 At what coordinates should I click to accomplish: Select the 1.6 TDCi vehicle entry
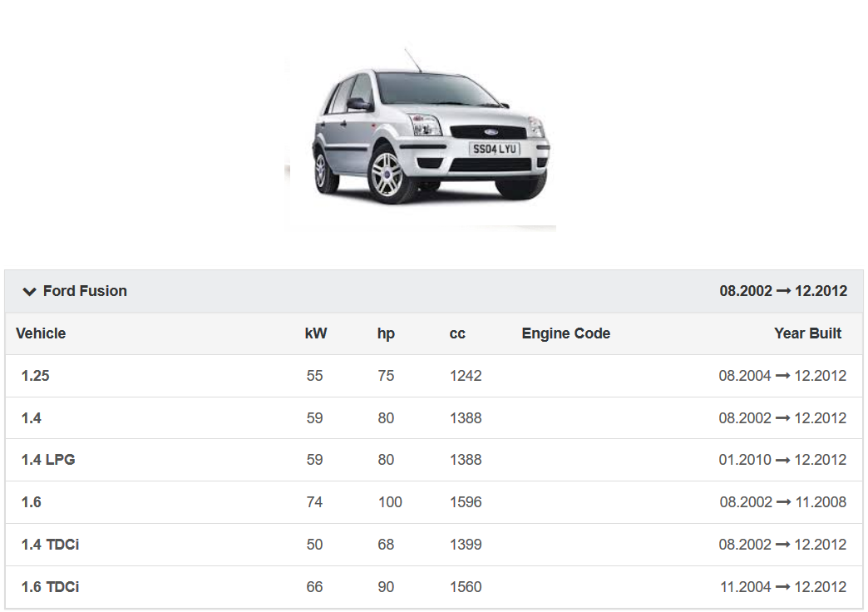pos(51,587)
